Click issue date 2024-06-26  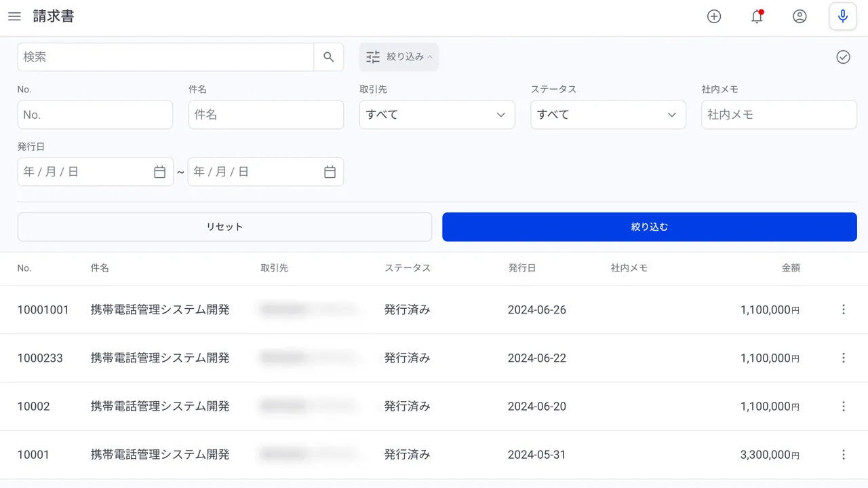coord(537,309)
